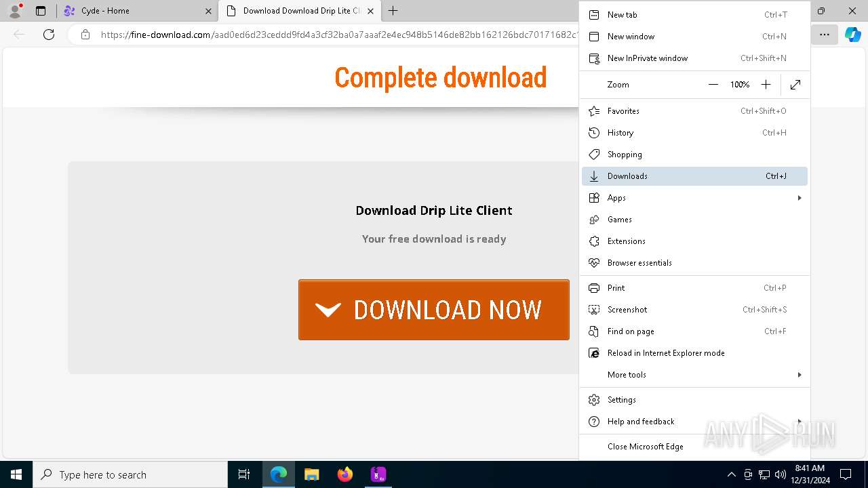868x488 pixels.
Task: Open the tab actions menu icon
Action: [41, 11]
